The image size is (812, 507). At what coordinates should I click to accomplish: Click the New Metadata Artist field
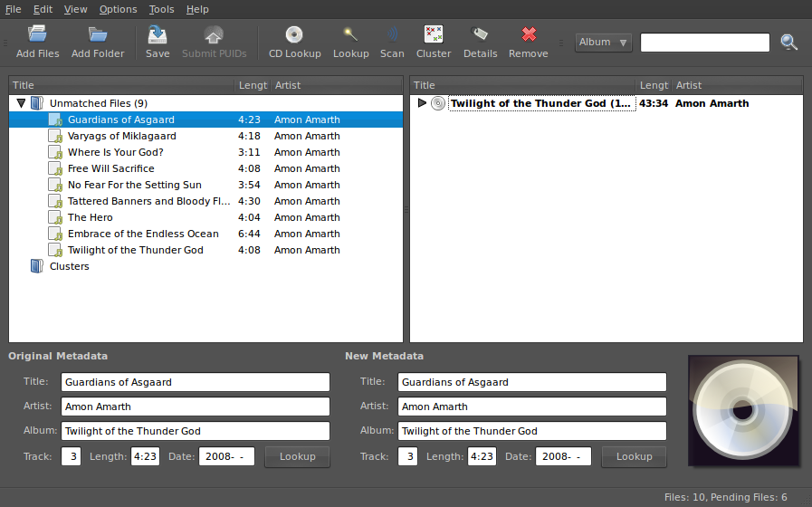click(532, 407)
